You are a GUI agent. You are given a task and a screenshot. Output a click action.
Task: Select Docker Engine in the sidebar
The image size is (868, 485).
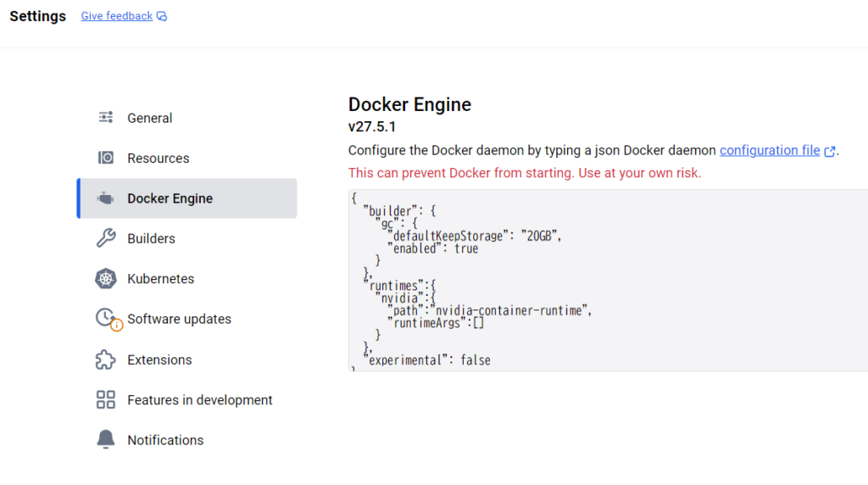[x=170, y=198]
